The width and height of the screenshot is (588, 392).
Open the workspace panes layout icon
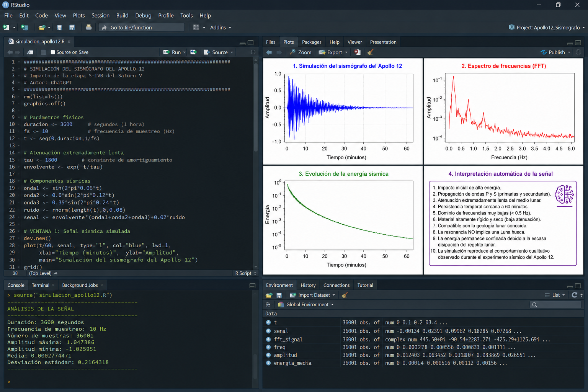(196, 28)
